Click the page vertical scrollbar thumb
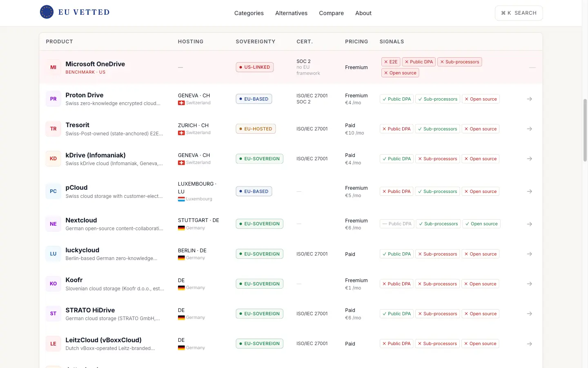 (585, 130)
